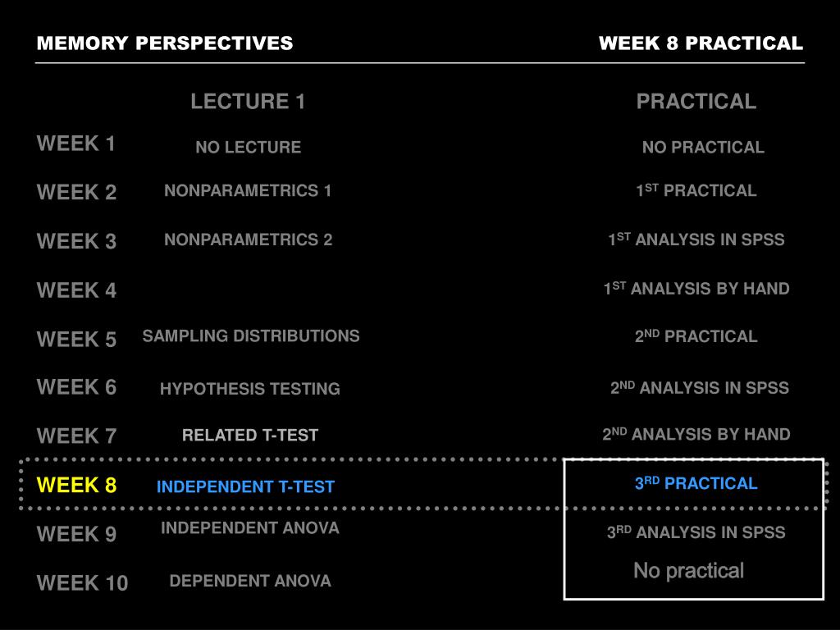Select the PRACTICAL column heading
The width and height of the screenshot is (840, 630).
(x=696, y=101)
